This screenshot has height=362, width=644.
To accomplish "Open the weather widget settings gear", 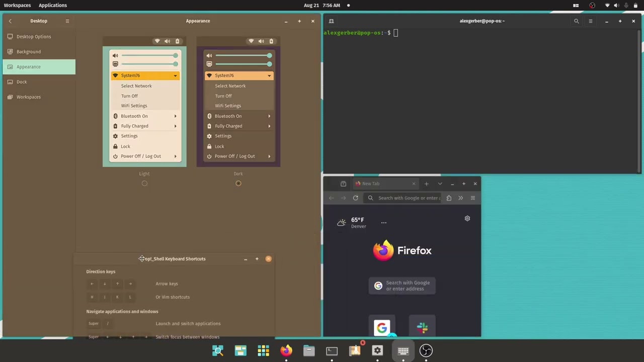I will pyautogui.click(x=467, y=218).
